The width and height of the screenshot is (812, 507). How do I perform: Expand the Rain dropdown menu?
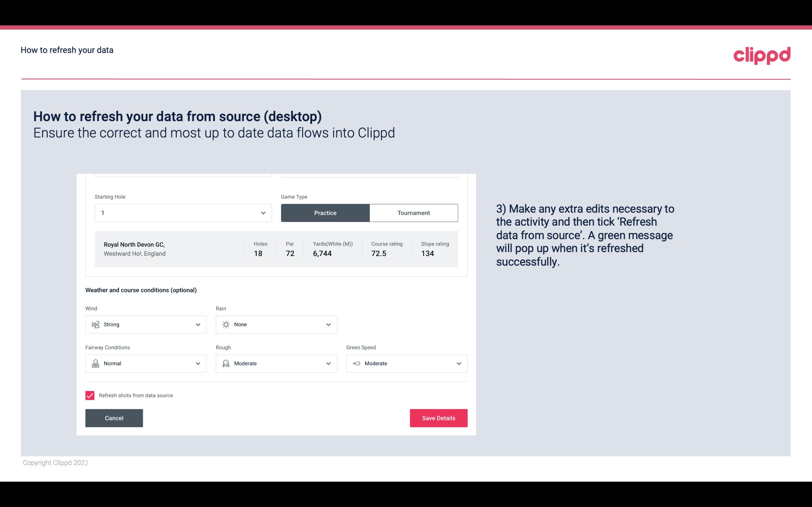328,324
